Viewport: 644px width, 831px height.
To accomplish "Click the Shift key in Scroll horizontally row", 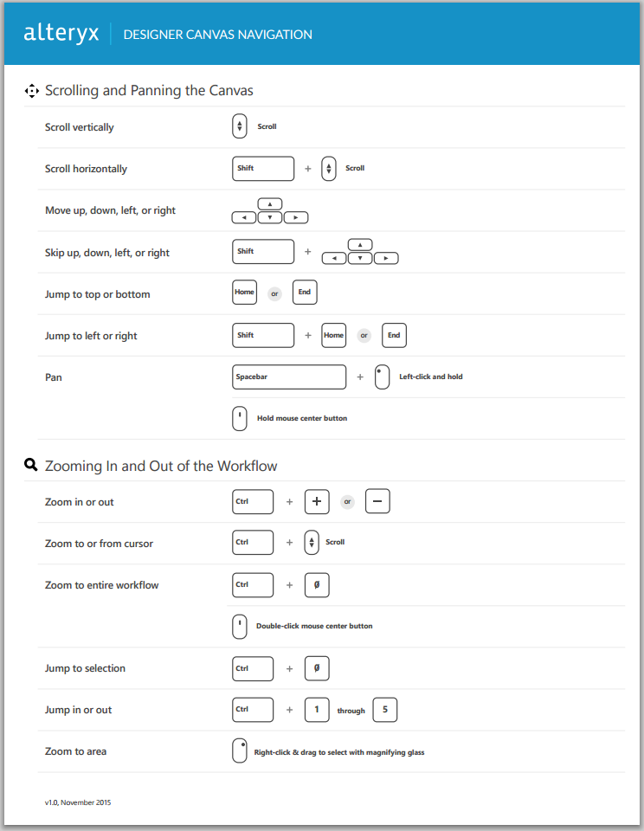I will (263, 168).
